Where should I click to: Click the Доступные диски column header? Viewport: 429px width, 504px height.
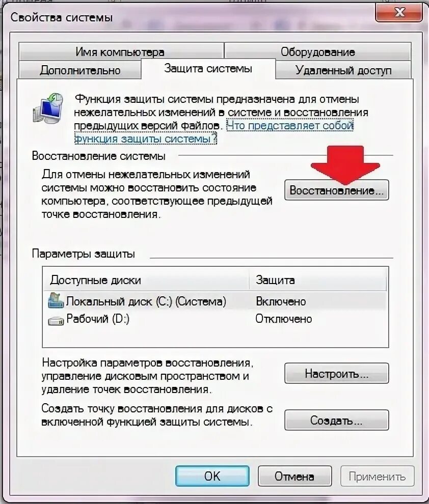pos(146,279)
